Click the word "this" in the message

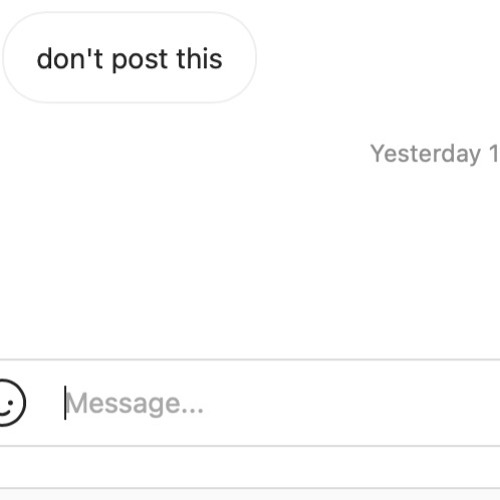[199, 59]
